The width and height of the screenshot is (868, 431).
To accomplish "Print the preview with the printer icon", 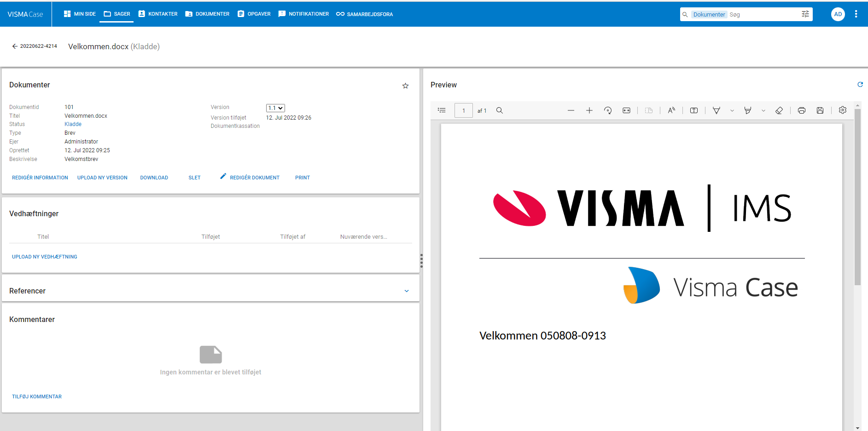I will click(802, 110).
